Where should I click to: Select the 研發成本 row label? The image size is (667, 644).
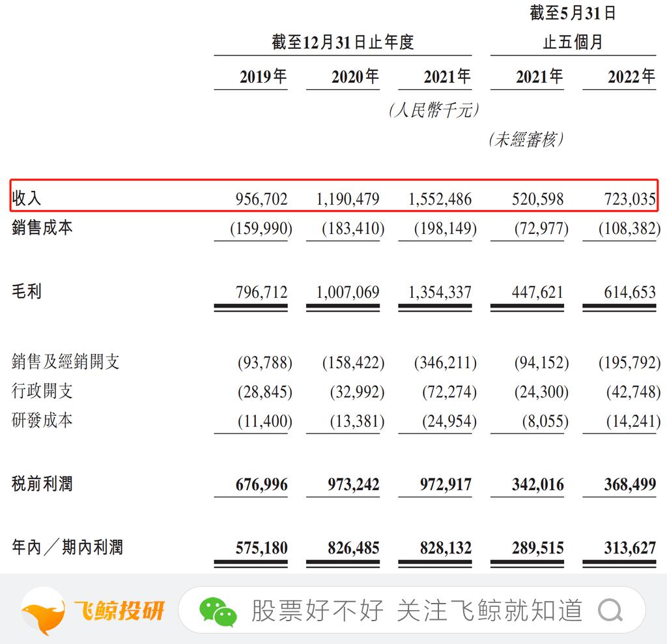click(x=42, y=420)
